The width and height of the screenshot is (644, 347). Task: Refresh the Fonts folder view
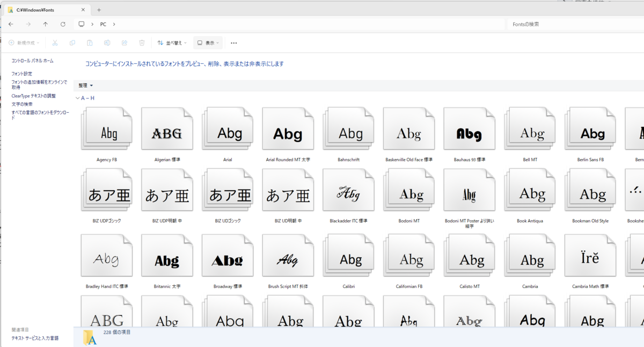pyautogui.click(x=63, y=24)
